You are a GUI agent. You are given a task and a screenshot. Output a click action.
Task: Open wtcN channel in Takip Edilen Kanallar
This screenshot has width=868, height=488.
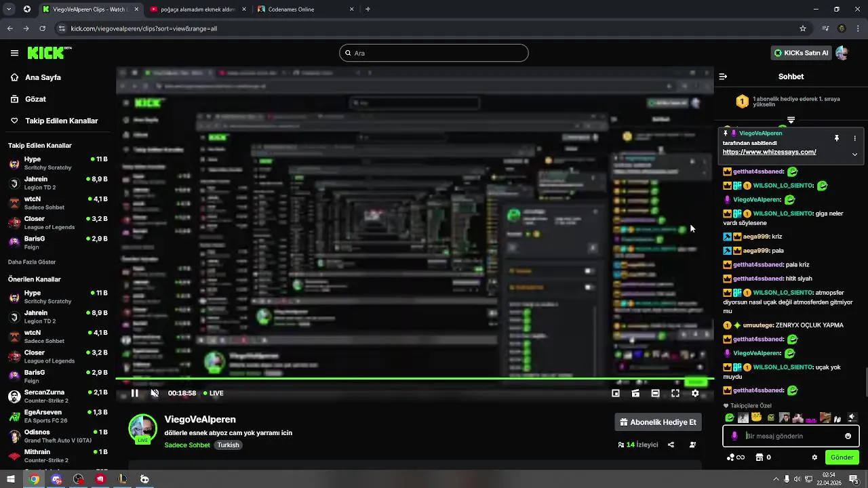point(58,203)
